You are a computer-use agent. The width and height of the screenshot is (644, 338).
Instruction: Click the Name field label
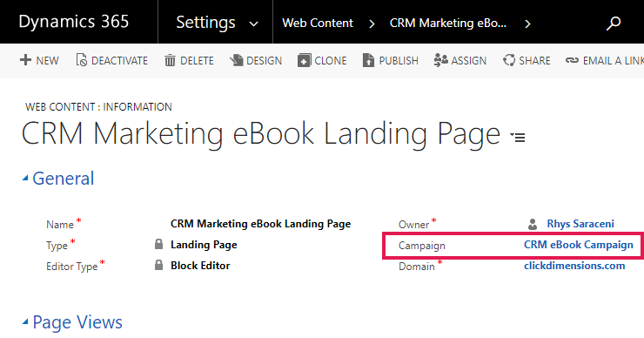click(59, 225)
